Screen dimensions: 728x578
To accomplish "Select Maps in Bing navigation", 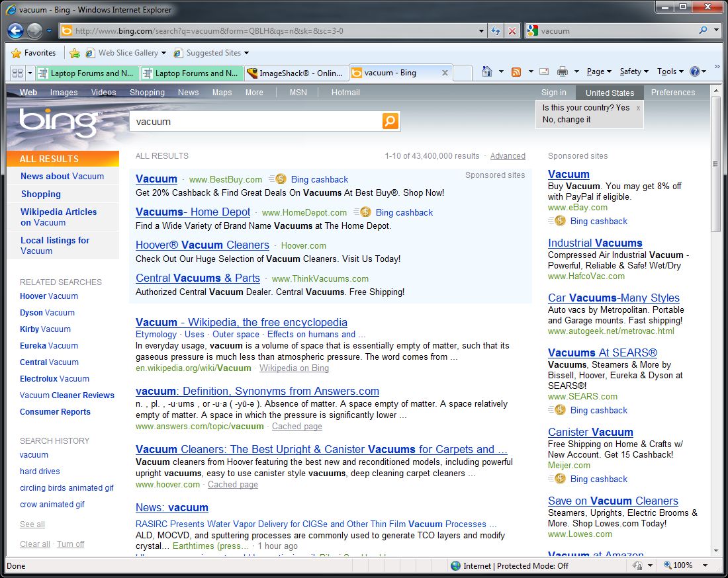I will 222,93.
